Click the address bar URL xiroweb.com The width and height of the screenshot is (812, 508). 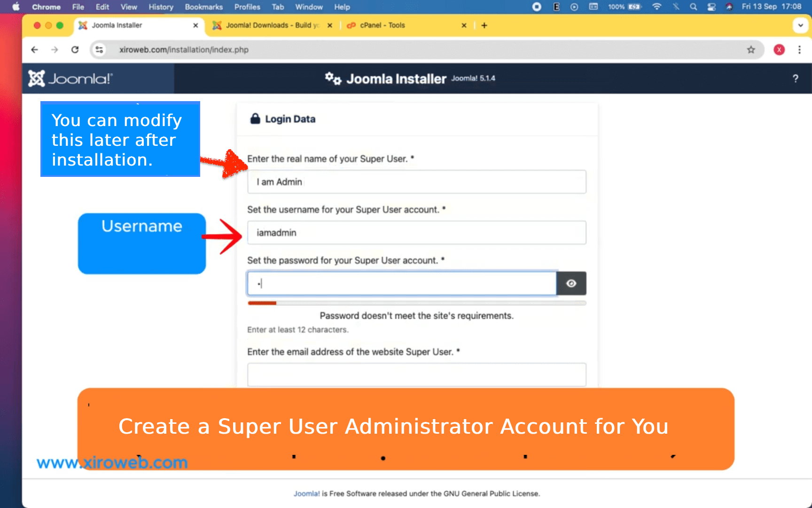[x=184, y=49]
